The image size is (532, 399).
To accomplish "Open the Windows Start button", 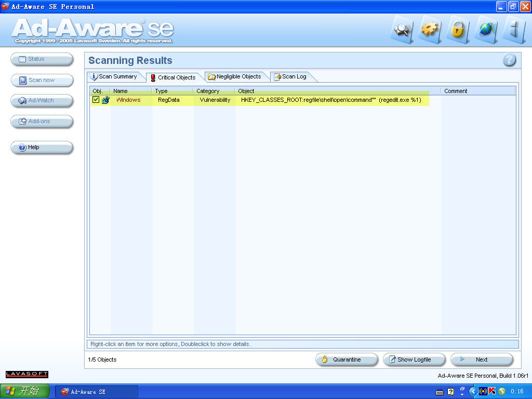I will coord(24,391).
